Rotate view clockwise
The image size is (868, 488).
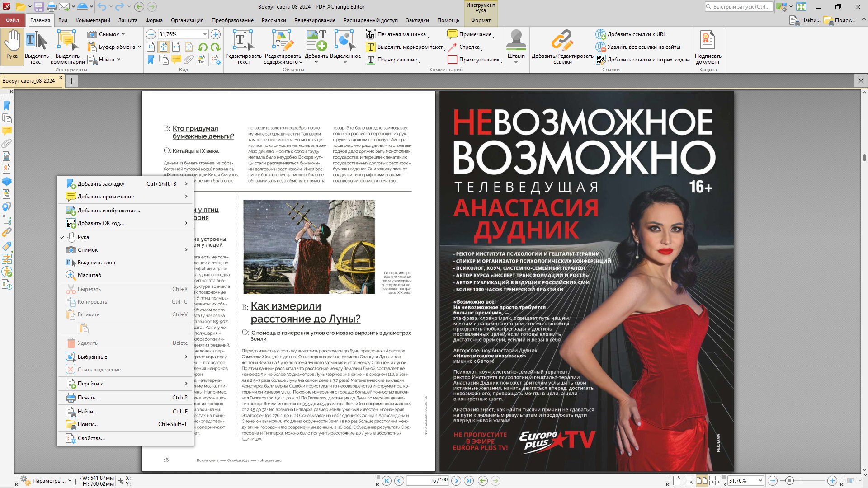[216, 47]
